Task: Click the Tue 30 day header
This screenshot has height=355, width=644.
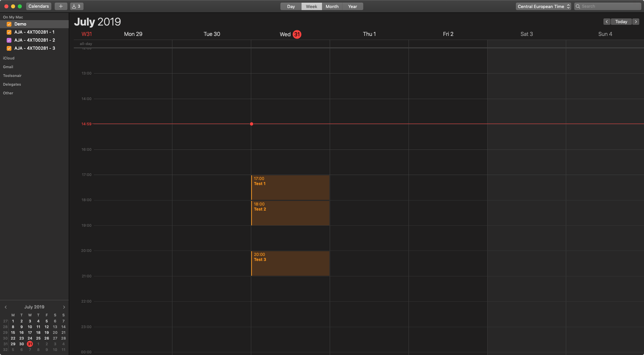Action: (212, 34)
